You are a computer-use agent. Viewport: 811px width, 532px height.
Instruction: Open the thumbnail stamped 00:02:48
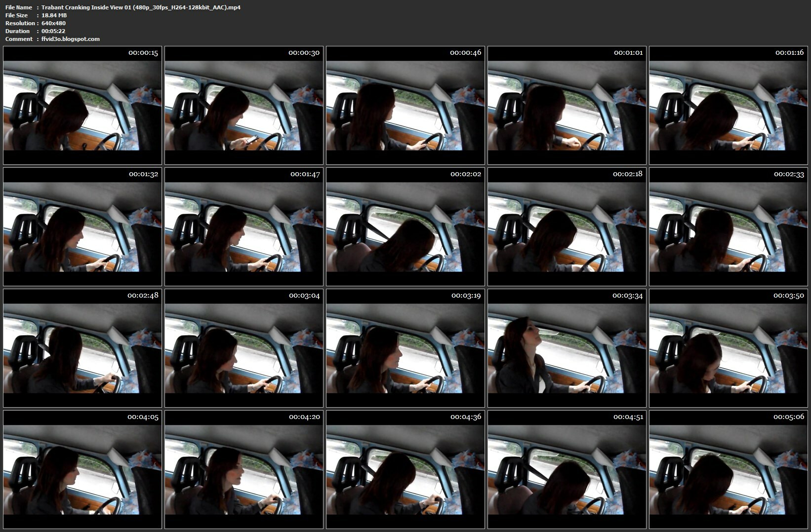coord(82,348)
